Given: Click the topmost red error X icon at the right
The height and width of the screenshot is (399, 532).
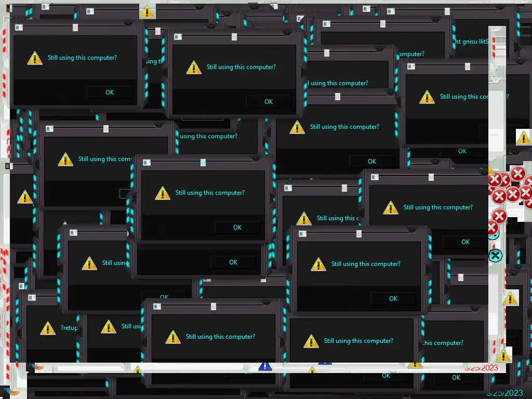Looking at the screenshot, I should click(518, 174).
